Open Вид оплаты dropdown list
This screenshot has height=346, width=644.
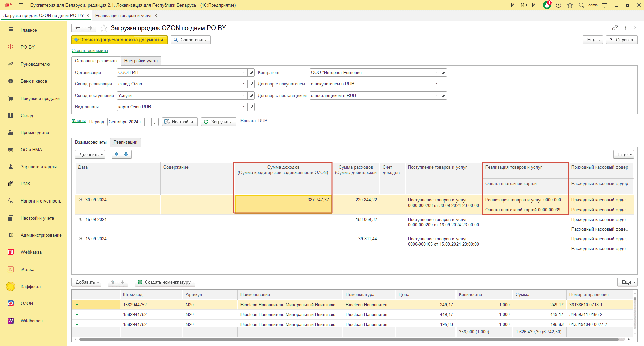tap(244, 107)
